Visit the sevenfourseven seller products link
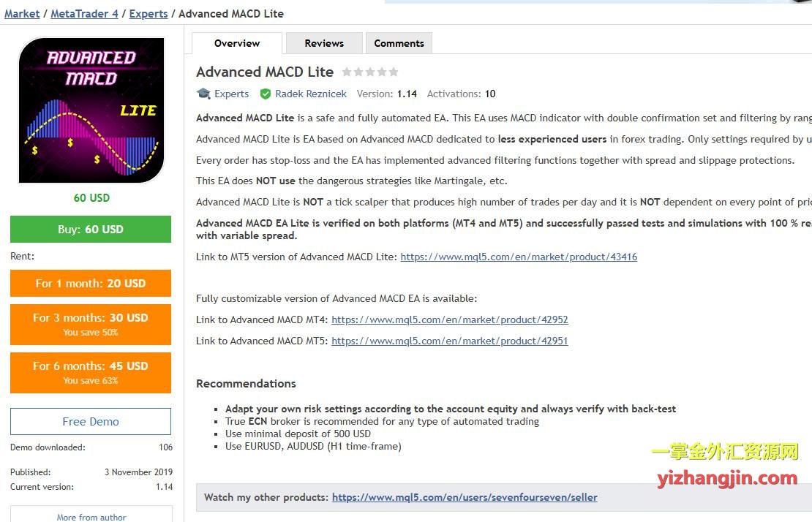 point(465,497)
